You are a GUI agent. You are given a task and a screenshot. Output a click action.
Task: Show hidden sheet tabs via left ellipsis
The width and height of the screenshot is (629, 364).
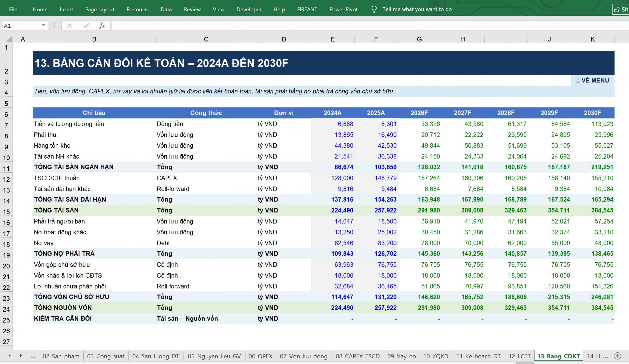33,356
